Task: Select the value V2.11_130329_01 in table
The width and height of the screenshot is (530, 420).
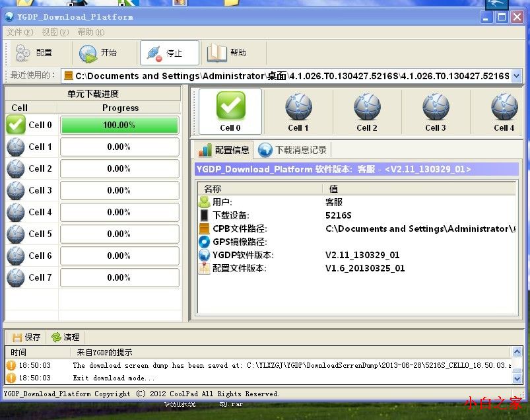Action: (x=362, y=255)
